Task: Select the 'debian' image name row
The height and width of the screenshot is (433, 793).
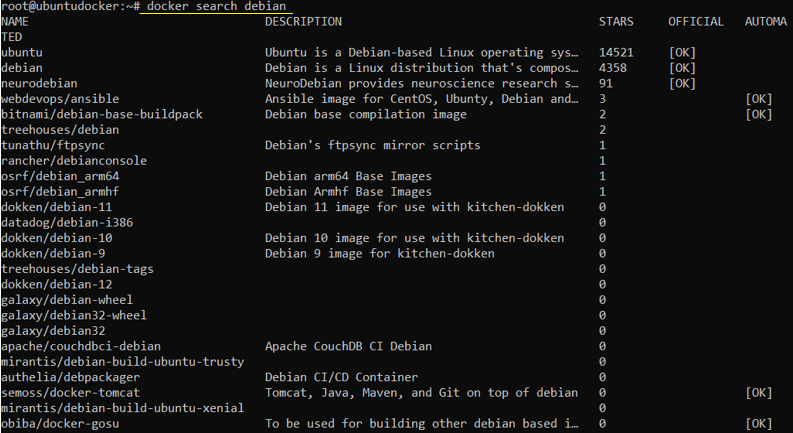Action: [22, 68]
